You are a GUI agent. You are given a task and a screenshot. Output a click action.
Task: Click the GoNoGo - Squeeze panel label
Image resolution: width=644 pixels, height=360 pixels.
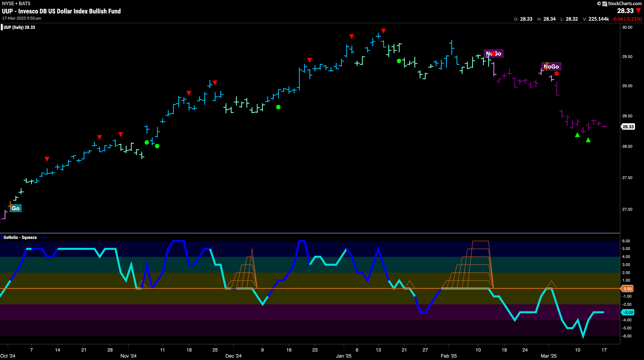coord(20,237)
